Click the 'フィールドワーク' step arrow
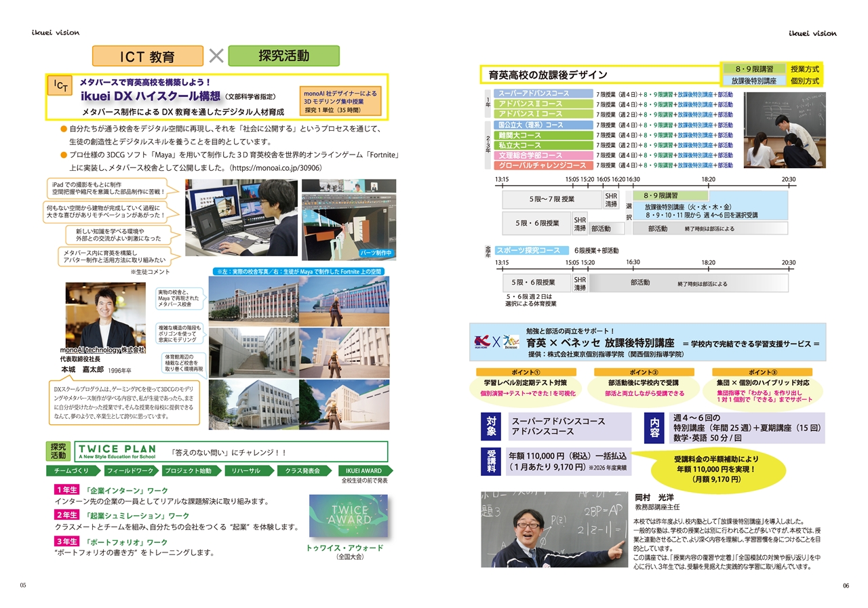The height and width of the screenshot is (608, 868). coord(130,470)
